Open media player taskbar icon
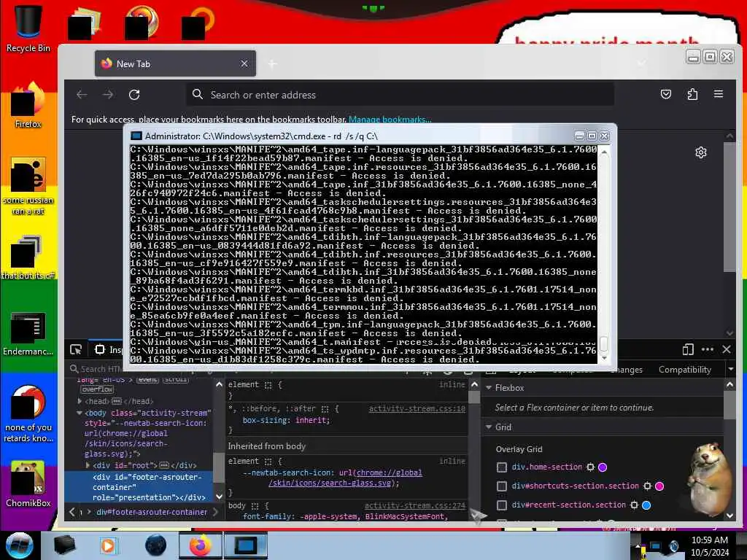This screenshot has width=747, height=560. pyautogui.click(x=108, y=545)
